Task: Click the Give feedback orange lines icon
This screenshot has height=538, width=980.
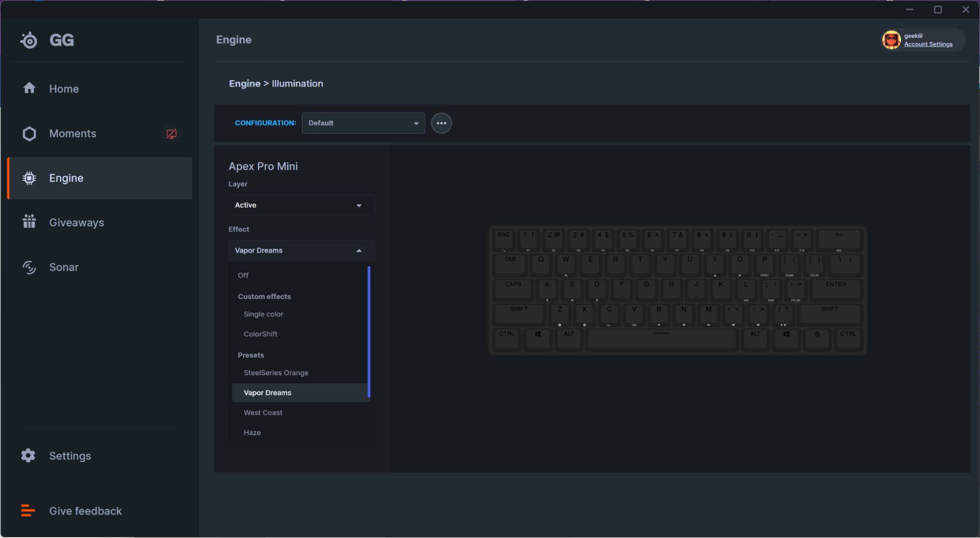Action: (x=28, y=511)
